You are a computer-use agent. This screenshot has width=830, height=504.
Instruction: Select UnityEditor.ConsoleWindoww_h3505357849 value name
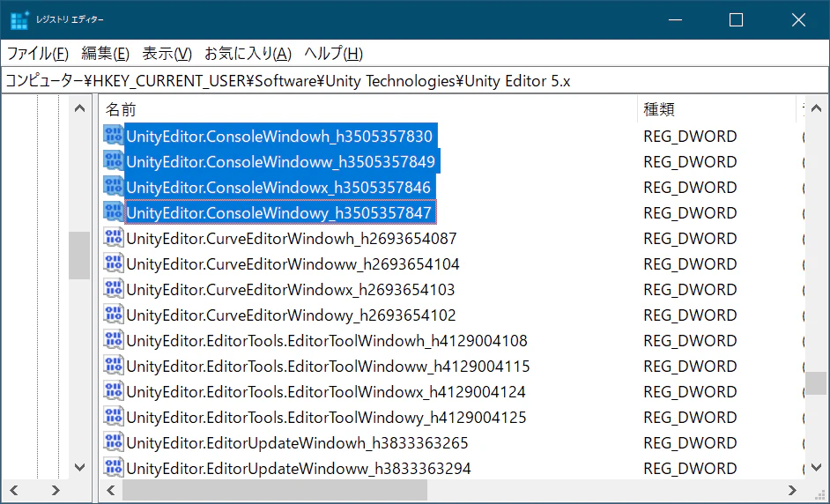coord(280,161)
